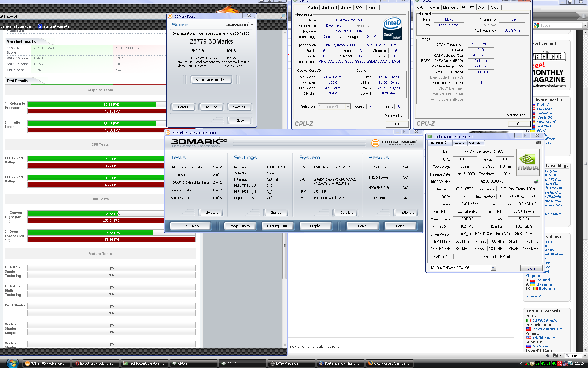Show hidden tray icons arrow
Viewport: 588px width, 368px height.
coord(521,363)
